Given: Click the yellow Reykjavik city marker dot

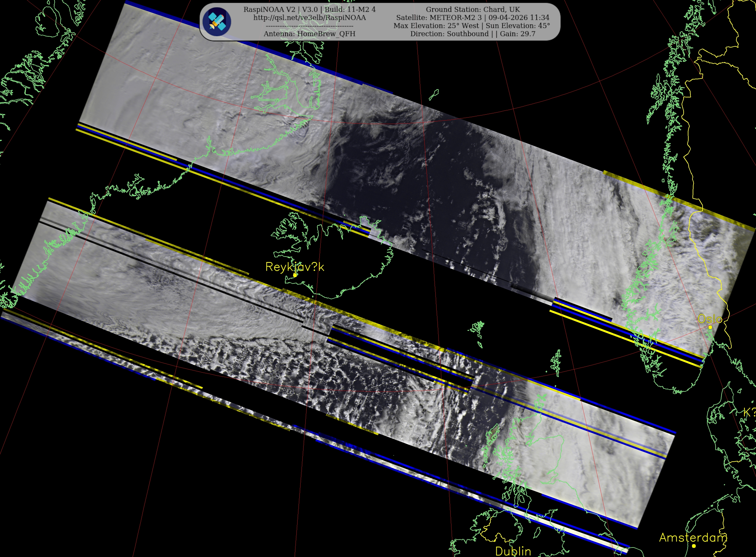Looking at the screenshot, I should pyautogui.click(x=295, y=275).
